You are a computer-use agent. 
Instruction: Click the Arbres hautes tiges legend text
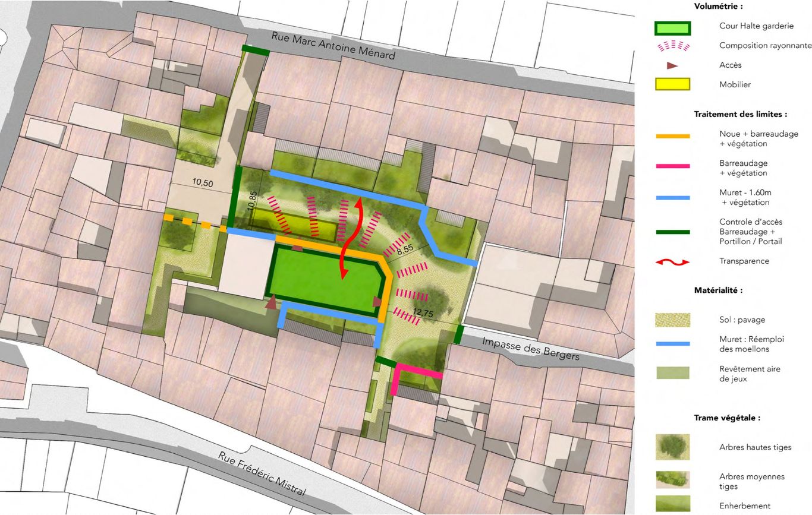click(755, 447)
